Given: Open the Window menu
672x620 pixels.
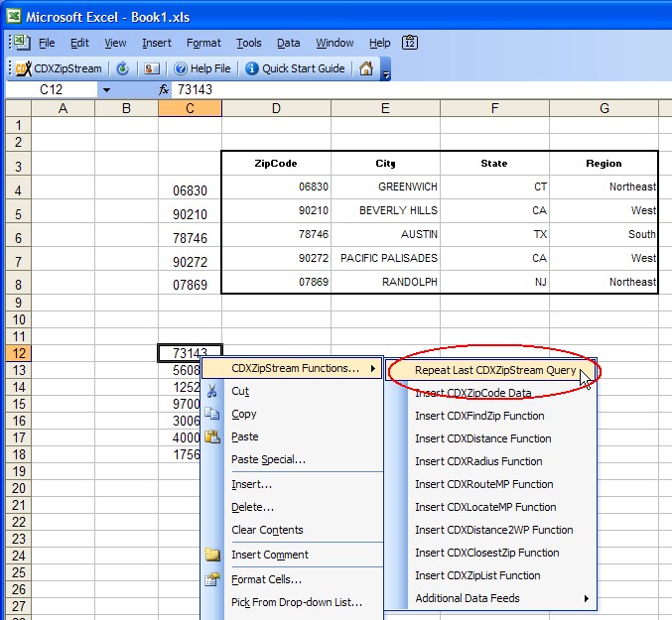Looking at the screenshot, I should (x=335, y=43).
